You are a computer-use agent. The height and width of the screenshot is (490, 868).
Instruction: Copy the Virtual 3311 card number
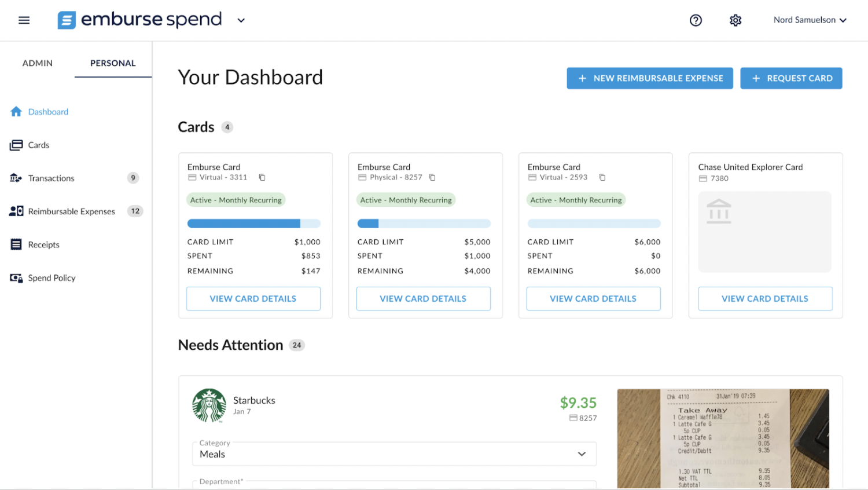click(x=262, y=177)
